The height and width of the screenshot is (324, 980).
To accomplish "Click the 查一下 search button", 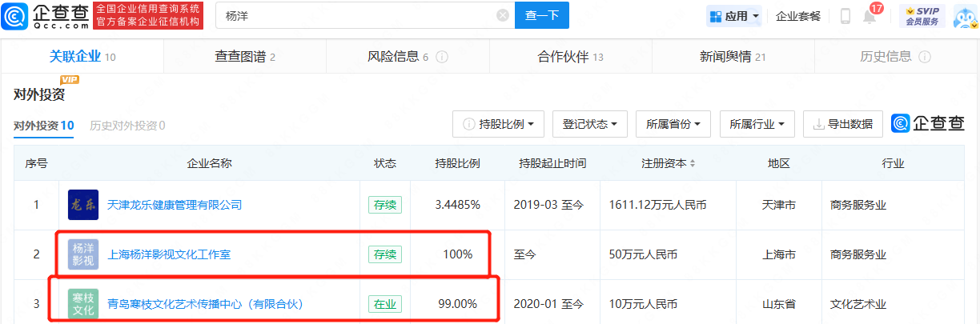I will 542,15.
